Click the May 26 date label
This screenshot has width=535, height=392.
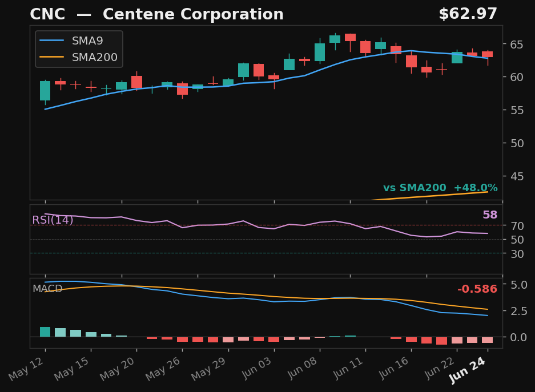163,369
